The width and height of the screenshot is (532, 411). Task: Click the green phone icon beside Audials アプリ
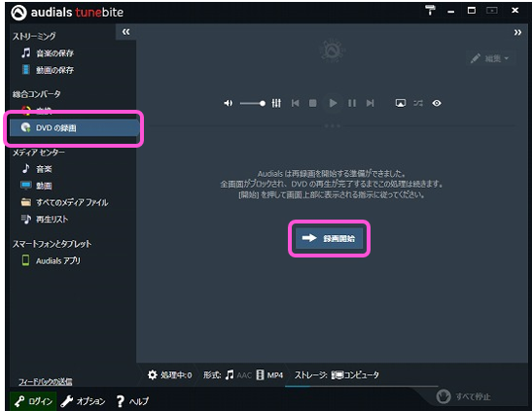[25, 260]
